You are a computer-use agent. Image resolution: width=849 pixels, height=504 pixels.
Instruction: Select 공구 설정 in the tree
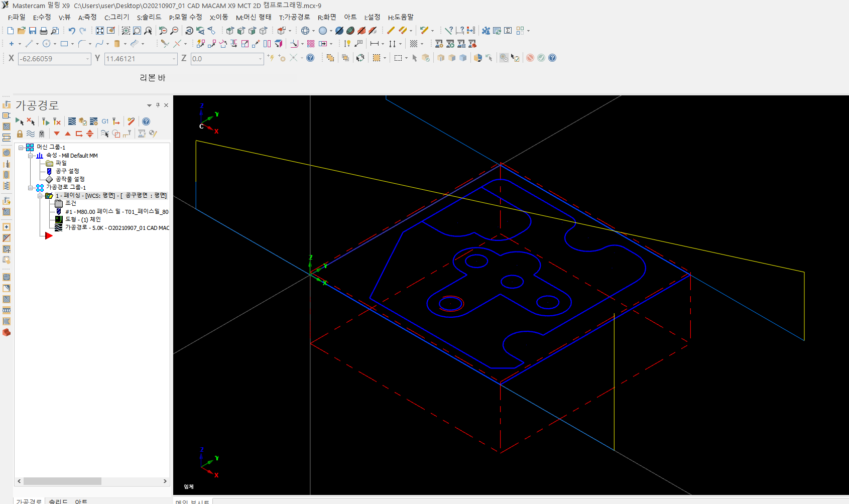pyautogui.click(x=67, y=171)
